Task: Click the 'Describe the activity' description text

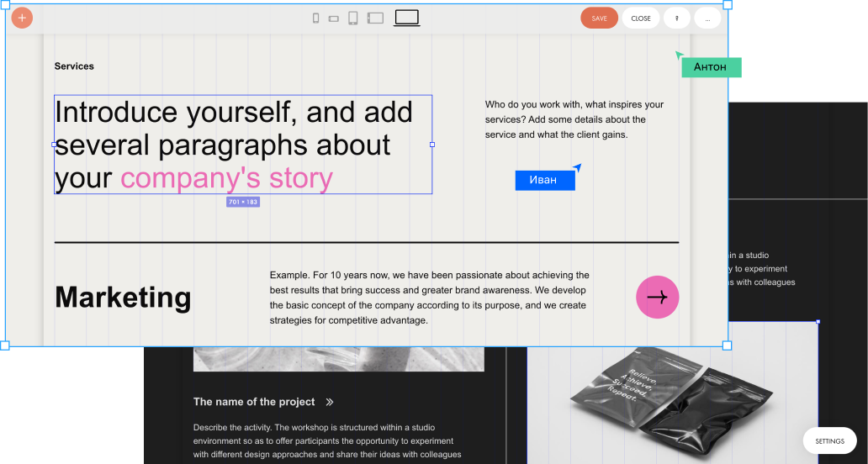Action: (x=327, y=440)
